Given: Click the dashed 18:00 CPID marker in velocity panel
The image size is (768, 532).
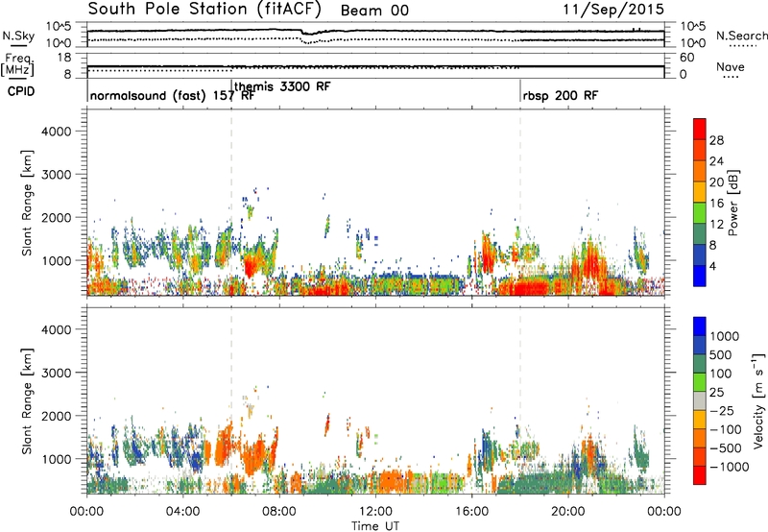Looking at the screenshot, I should pyautogui.click(x=520, y=400).
